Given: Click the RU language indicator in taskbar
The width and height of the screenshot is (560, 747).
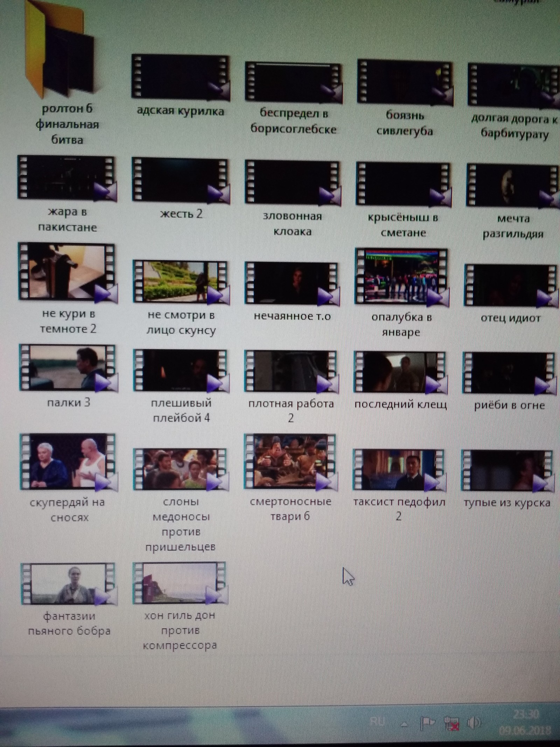Looking at the screenshot, I should (377, 720).
